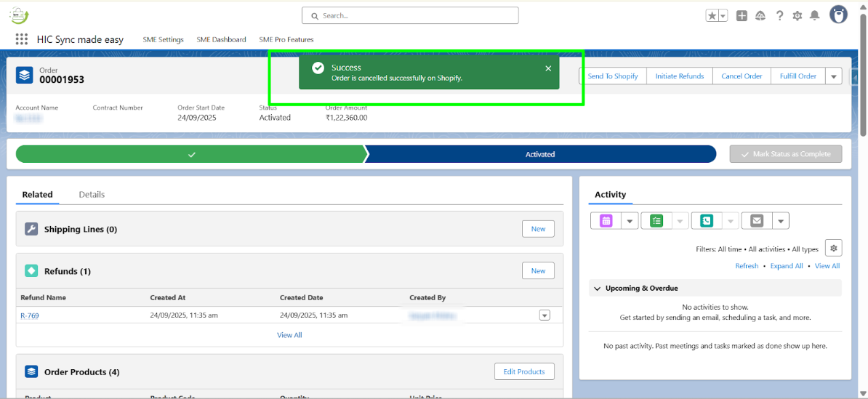Open the dropdown next to the email icon
Viewport: 868px width, 399px height.
pos(781,221)
